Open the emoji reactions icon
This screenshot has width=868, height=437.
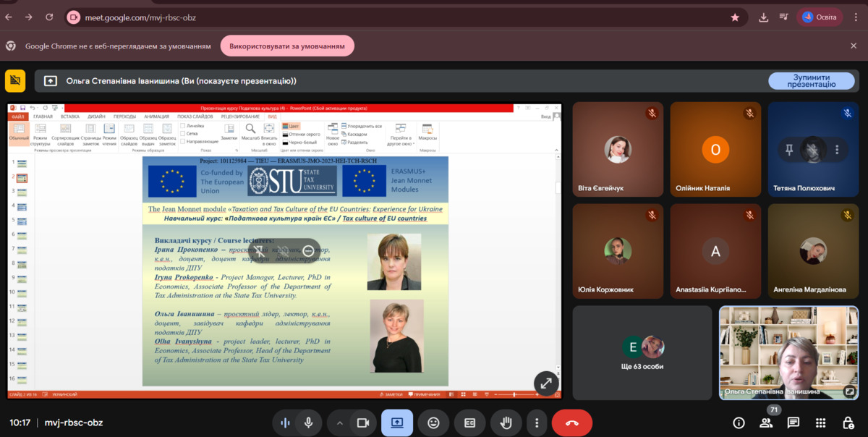(x=433, y=423)
